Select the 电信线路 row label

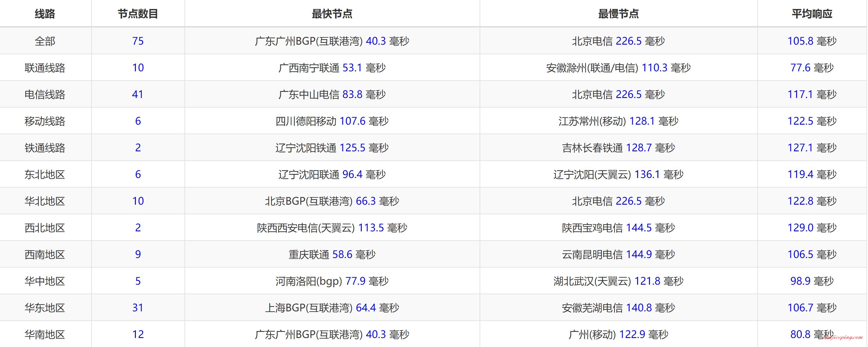pyautogui.click(x=45, y=95)
